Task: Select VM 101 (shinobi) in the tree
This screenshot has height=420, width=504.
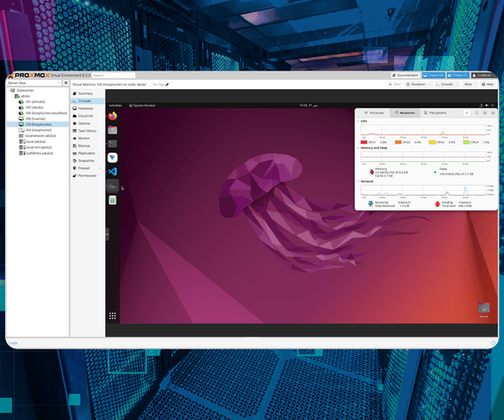Action: (37, 102)
